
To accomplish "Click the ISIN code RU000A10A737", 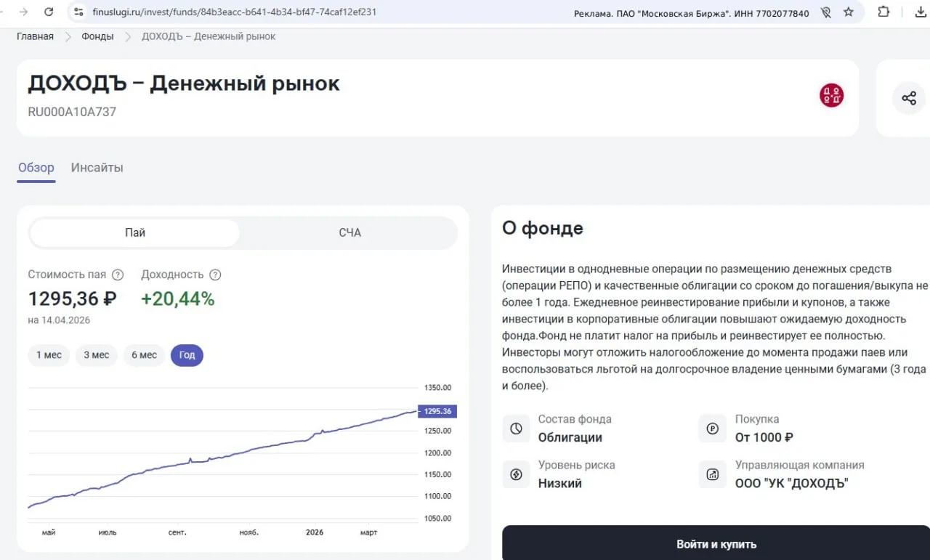I will 72,112.
